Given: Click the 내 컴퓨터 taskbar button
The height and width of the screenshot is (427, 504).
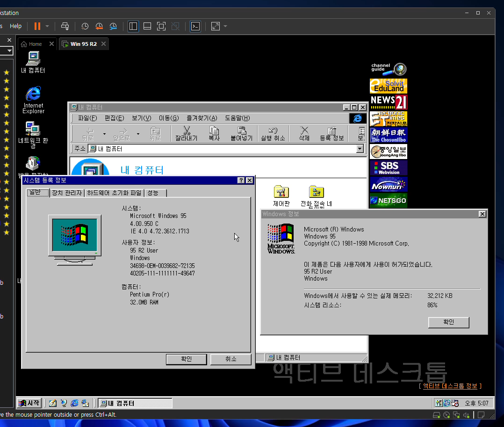Looking at the screenshot, I should click(x=135, y=403).
